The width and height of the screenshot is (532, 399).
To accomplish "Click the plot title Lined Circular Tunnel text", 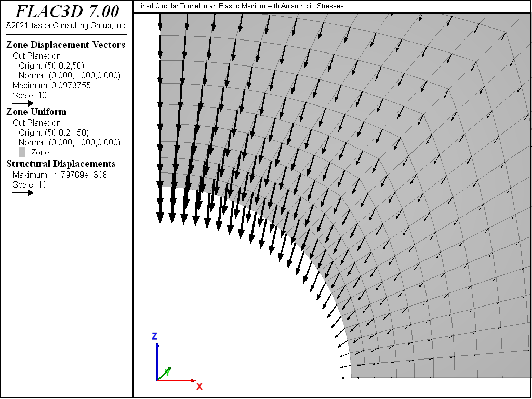I will pos(240,6).
